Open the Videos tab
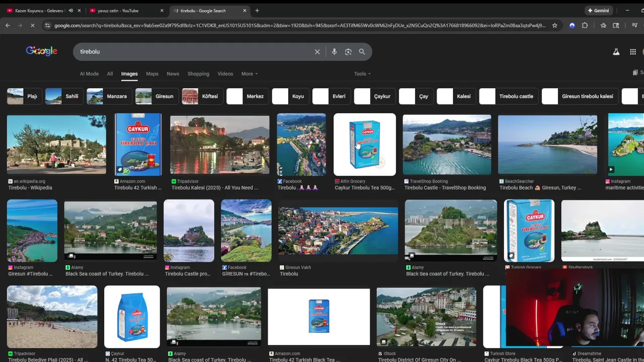Viewport: 644px width, 362px height. click(x=225, y=74)
